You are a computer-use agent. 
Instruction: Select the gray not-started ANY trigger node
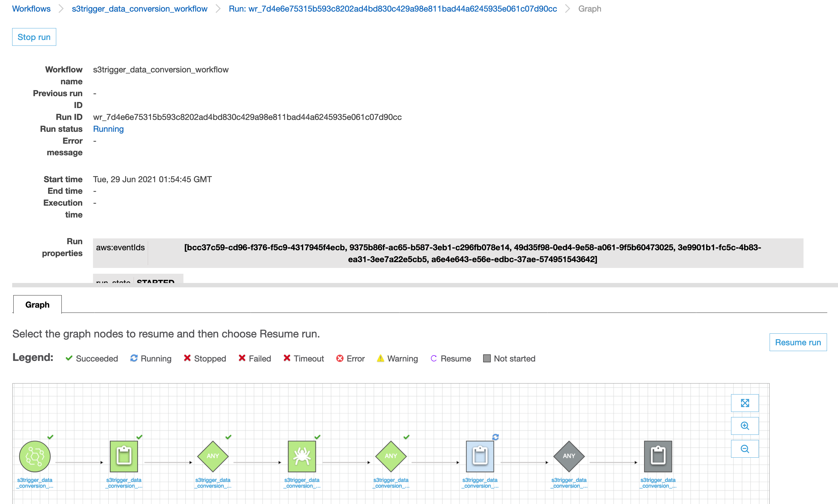[x=569, y=456]
